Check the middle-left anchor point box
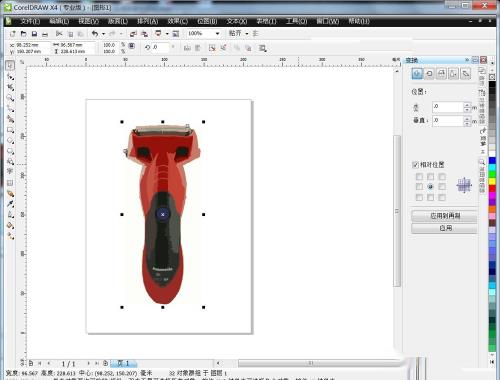This screenshot has height=380, width=500. click(x=419, y=187)
